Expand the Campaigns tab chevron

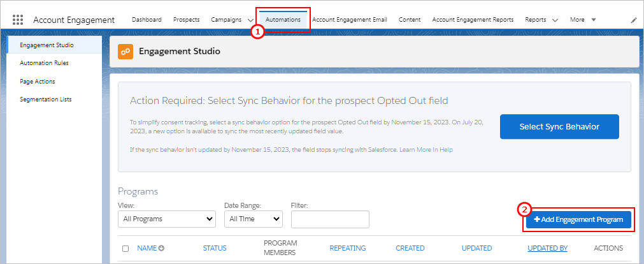tap(250, 20)
